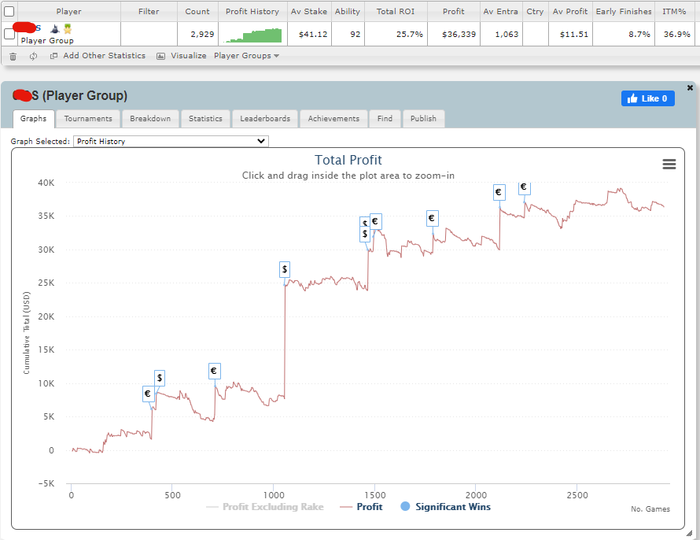Expand the Player Groups dropdown menu
This screenshot has height=540, width=700.
point(246,56)
